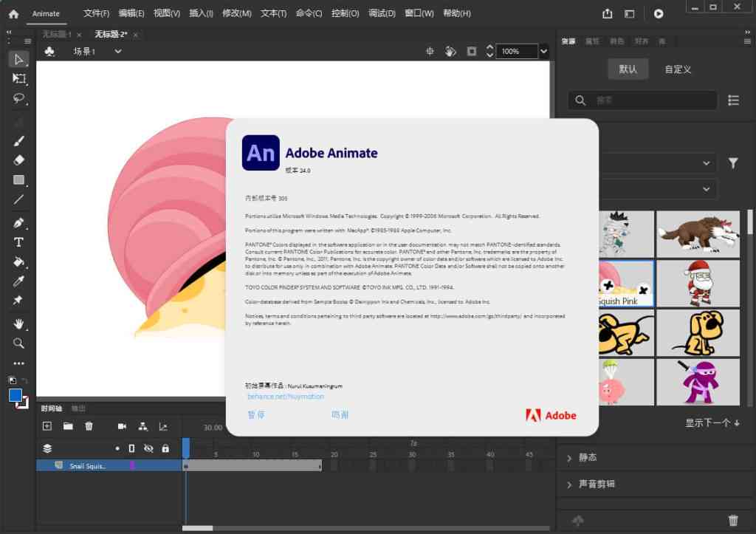The image size is (756, 534).
Task: Add camera layer in timeline
Action: [x=122, y=426]
